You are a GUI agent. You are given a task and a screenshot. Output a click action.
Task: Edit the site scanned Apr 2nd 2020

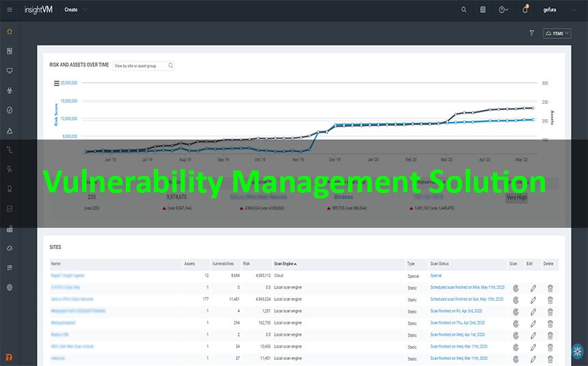click(533, 324)
